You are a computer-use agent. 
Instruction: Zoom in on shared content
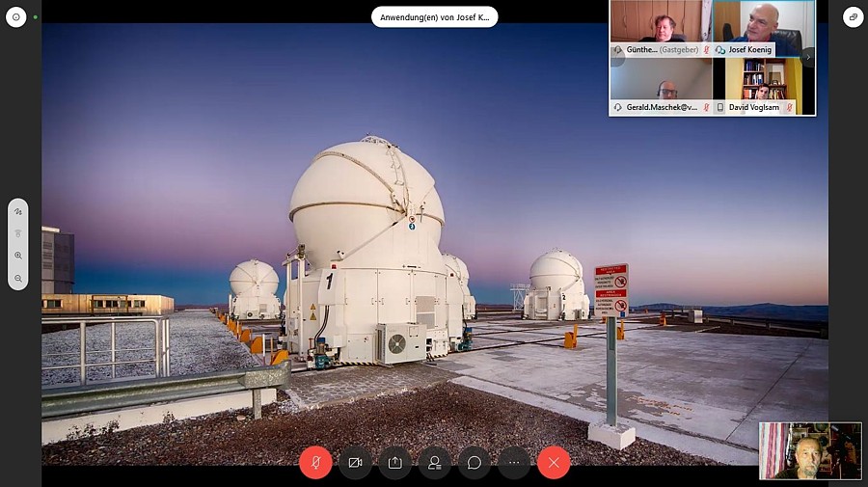tap(18, 256)
